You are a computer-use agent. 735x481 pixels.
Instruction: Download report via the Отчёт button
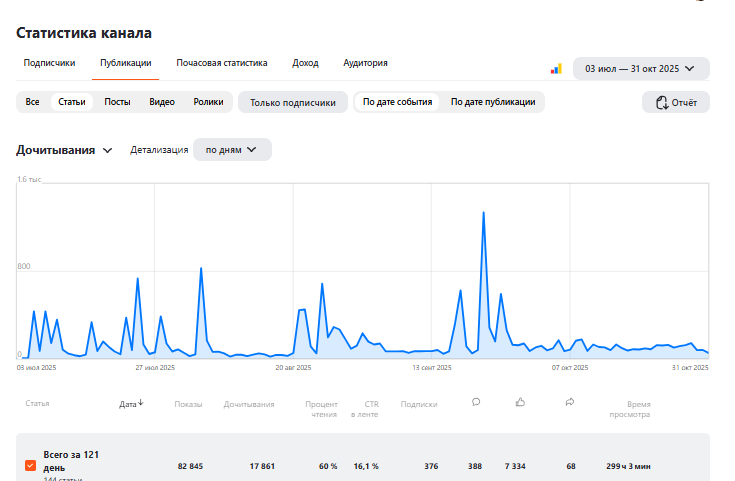[x=676, y=102]
